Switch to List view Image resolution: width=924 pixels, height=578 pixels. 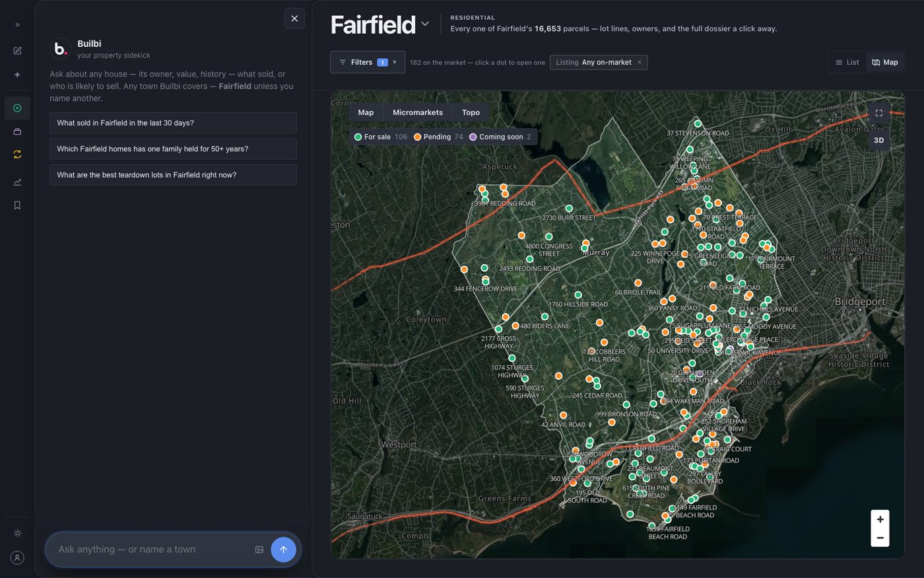(x=847, y=62)
